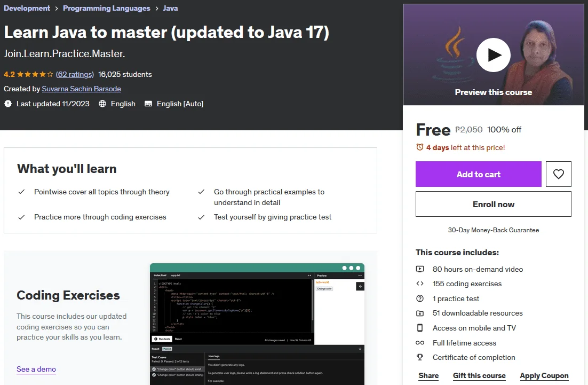
Task: Click the lifetime access infinity icon
Action: (x=420, y=343)
